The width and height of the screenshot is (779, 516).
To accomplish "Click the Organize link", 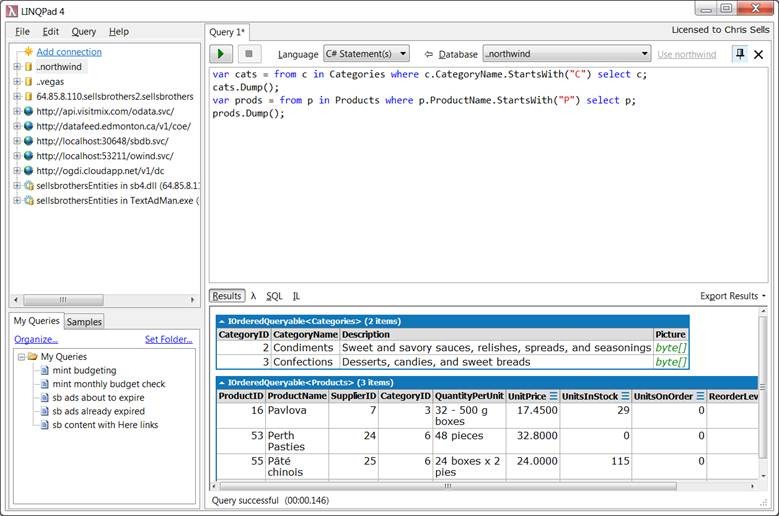I will (x=36, y=339).
